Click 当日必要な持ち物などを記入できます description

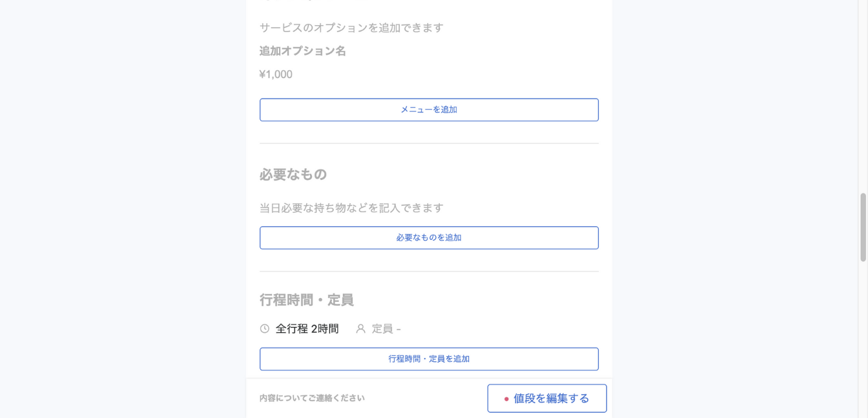coord(351,208)
